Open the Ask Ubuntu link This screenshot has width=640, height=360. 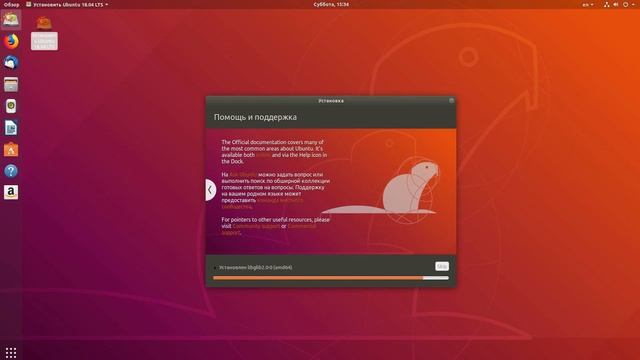(243, 174)
